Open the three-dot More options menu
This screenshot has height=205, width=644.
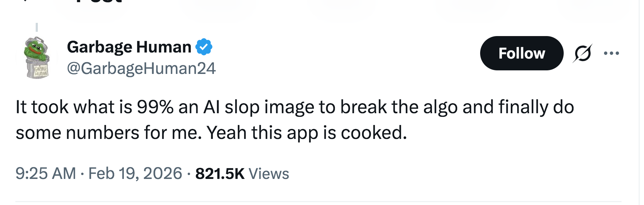[x=611, y=53]
